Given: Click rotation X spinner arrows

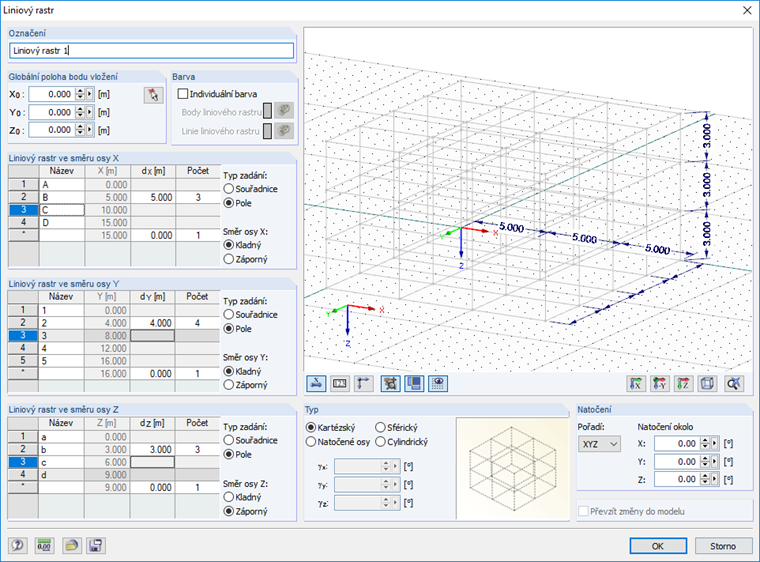Looking at the screenshot, I should (x=705, y=444).
